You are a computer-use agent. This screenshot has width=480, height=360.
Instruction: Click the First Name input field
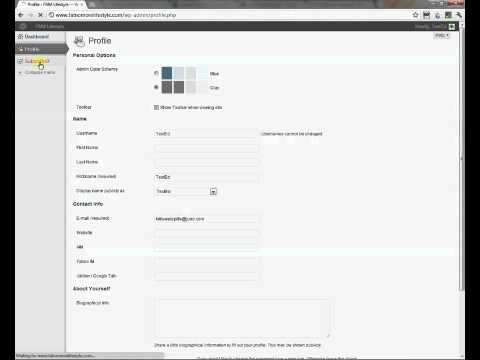[x=206, y=148]
